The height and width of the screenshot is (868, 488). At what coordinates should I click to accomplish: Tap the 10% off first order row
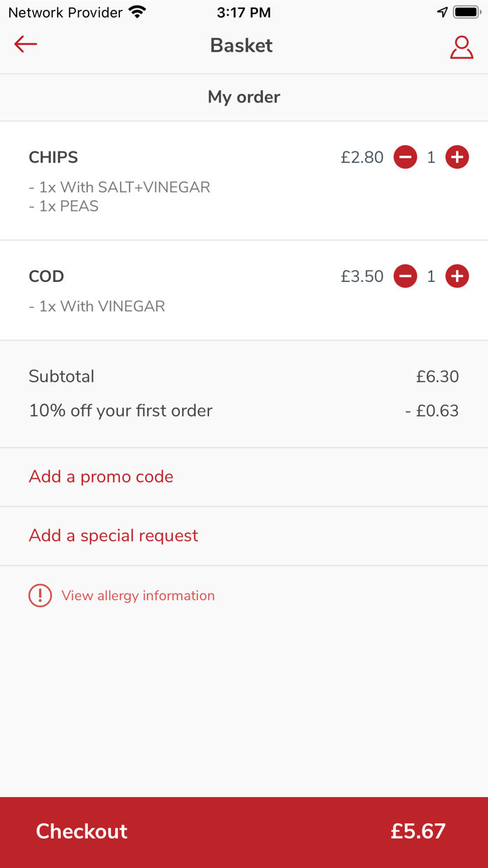[121, 411]
